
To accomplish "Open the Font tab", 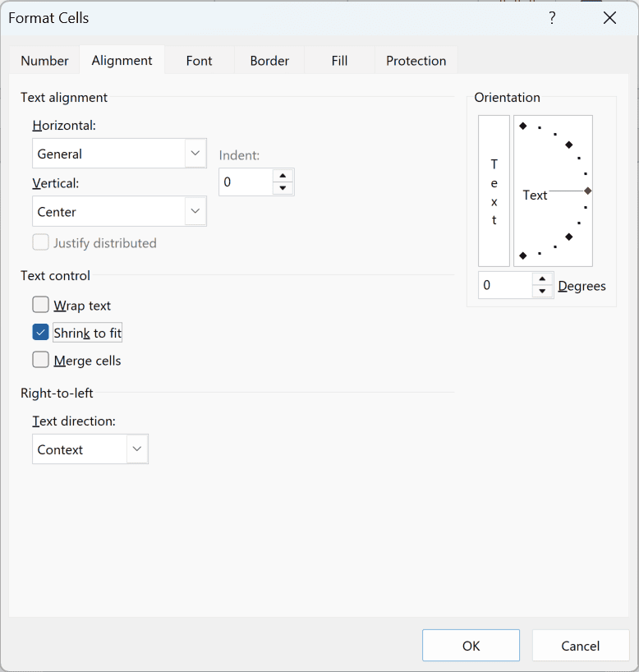I will click(199, 61).
